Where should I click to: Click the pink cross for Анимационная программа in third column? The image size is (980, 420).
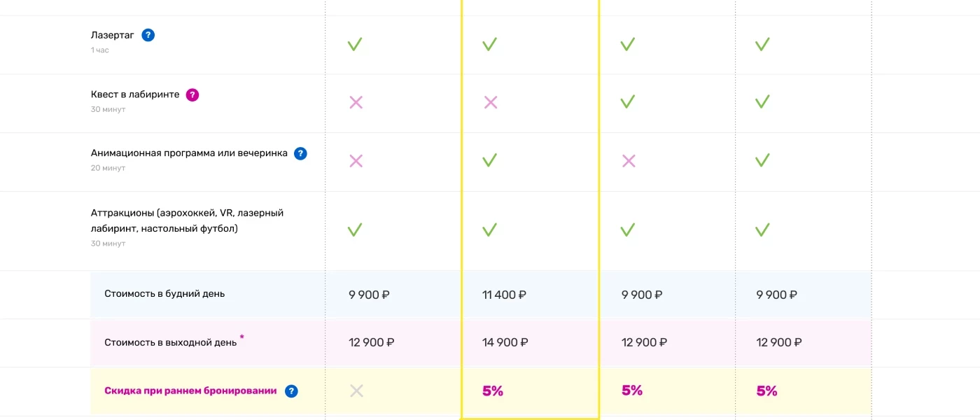pos(629,162)
